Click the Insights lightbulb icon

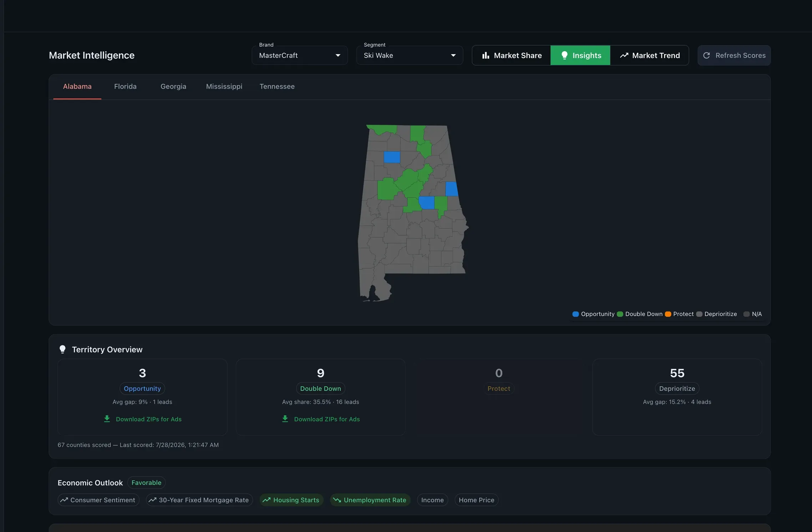tap(564, 55)
